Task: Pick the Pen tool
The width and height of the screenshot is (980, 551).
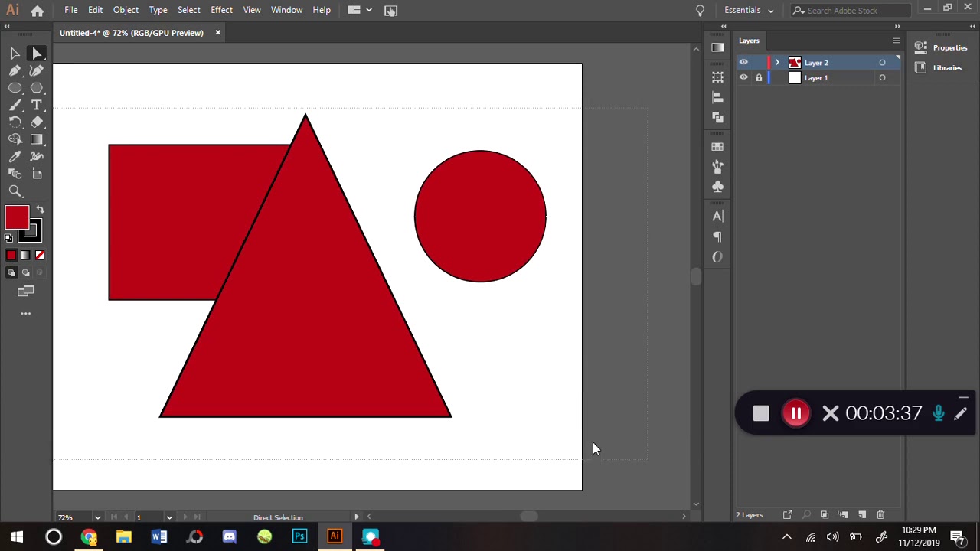Action: point(15,70)
